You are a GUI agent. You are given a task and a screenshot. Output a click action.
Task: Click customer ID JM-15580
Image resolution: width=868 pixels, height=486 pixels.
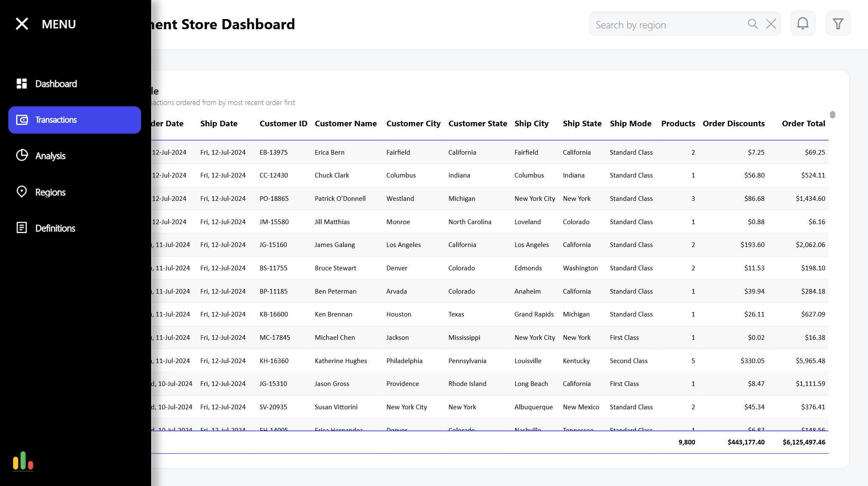pos(274,222)
